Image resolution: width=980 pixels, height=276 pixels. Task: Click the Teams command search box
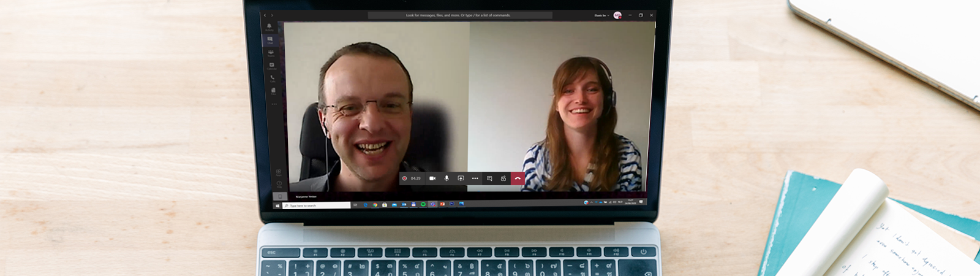pyautogui.click(x=459, y=15)
